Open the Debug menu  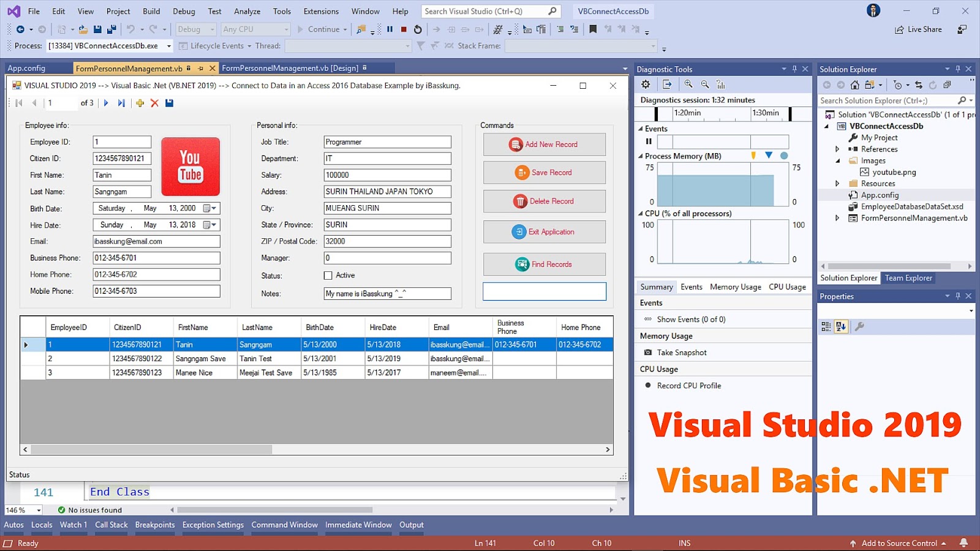(x=183, y=10)
